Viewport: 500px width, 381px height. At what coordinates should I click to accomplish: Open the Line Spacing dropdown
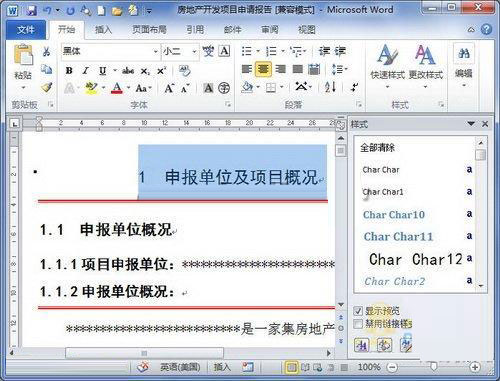coord(340,69)
